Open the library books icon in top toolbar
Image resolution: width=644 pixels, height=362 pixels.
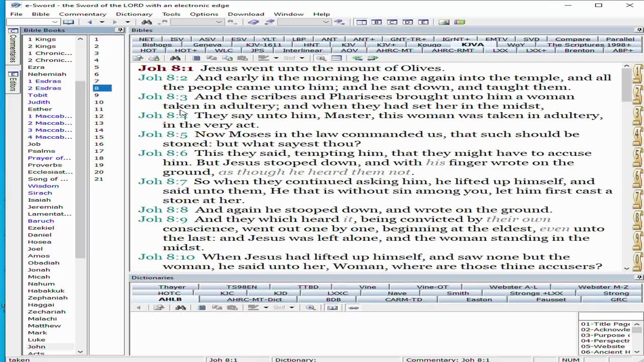click(x=459, y=22)
